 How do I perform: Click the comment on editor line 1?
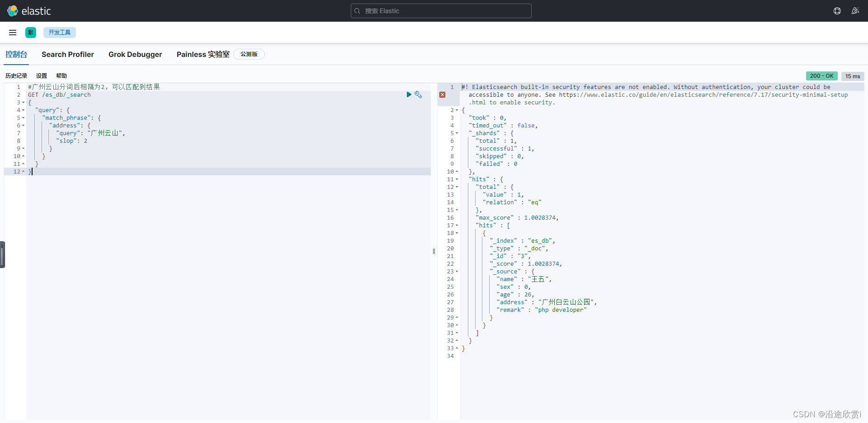[94, 87]
